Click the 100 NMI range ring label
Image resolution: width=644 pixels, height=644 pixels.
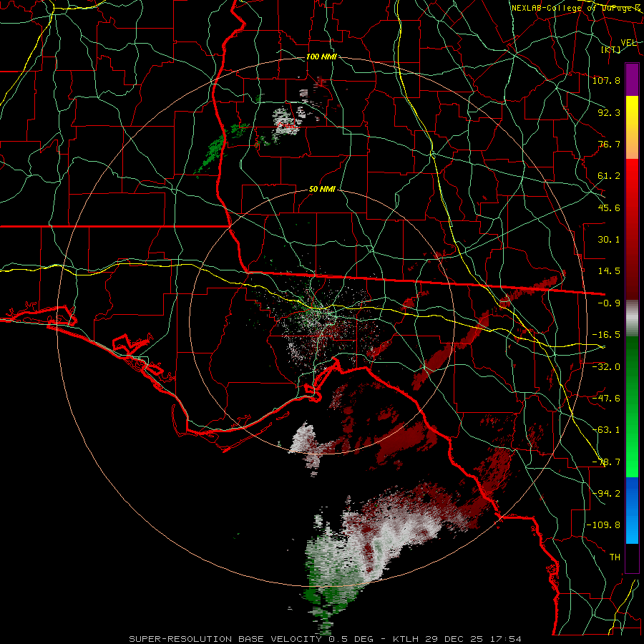pyautogui.click(x=321, y=57)
